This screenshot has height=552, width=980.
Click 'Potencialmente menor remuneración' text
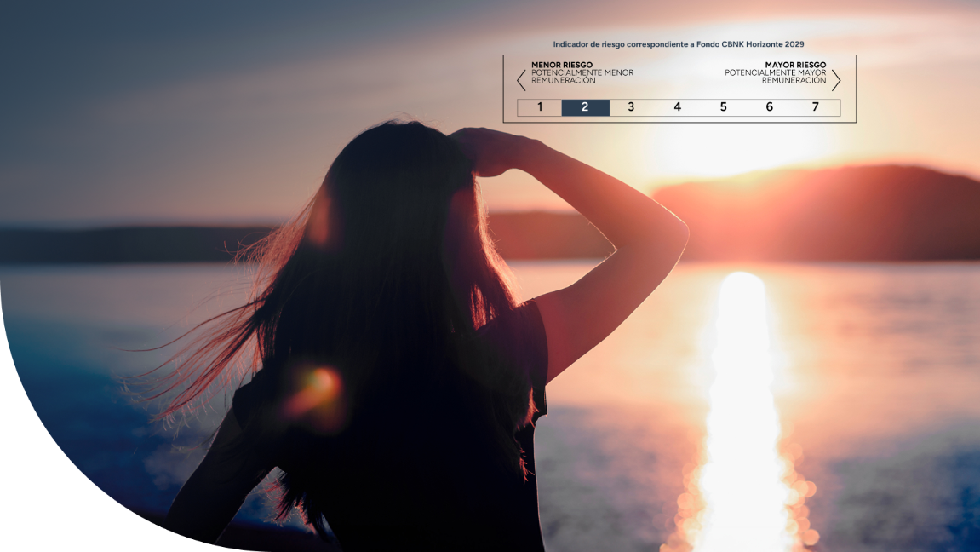tap(582, 77)
